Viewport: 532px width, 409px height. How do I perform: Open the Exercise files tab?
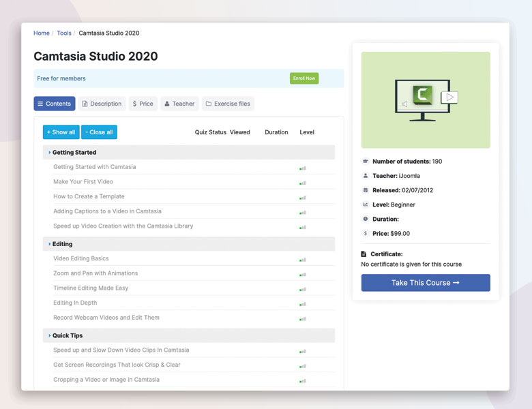point(228,104)
